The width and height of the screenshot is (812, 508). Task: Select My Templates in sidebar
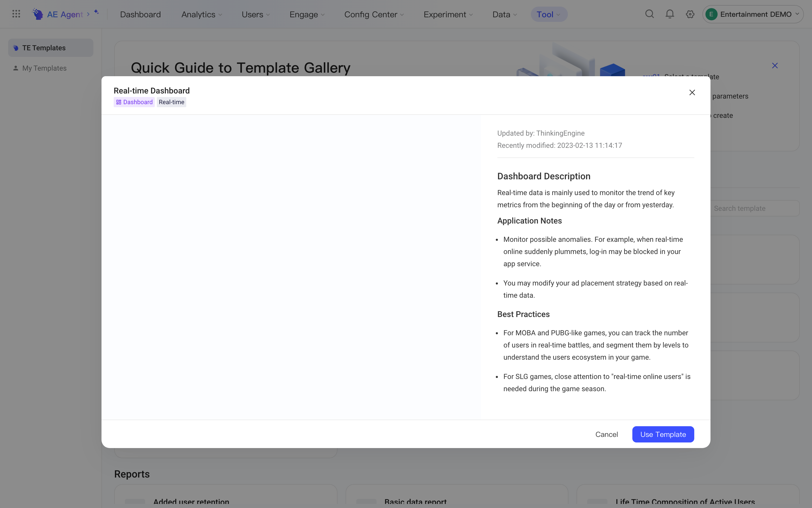tap(51, 68)
